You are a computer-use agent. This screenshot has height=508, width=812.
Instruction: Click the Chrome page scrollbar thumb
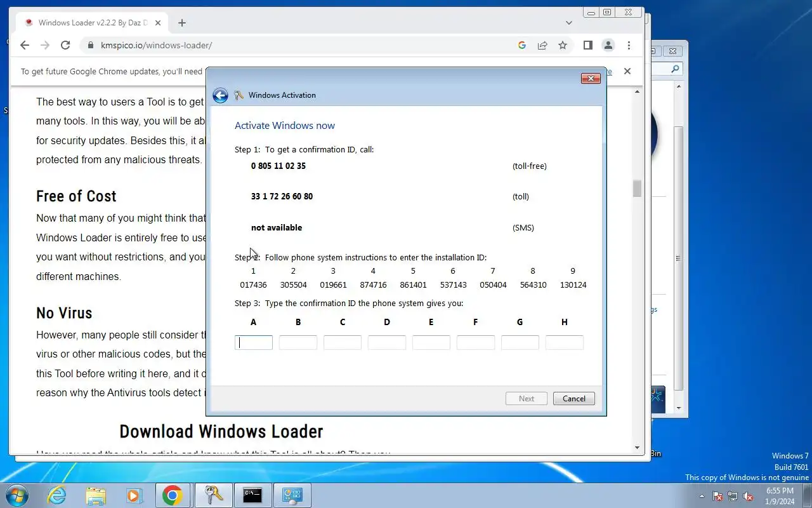coord(637,189)
